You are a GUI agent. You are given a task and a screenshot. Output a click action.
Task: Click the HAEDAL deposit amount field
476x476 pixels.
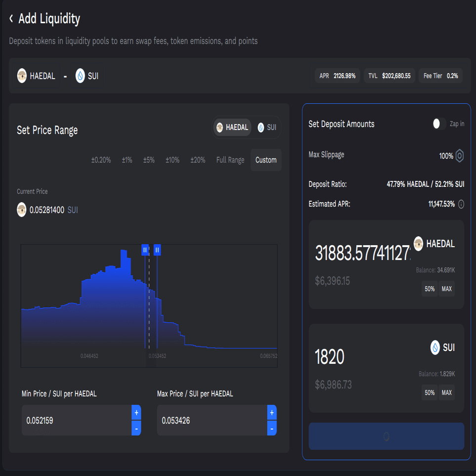point(363,253)
